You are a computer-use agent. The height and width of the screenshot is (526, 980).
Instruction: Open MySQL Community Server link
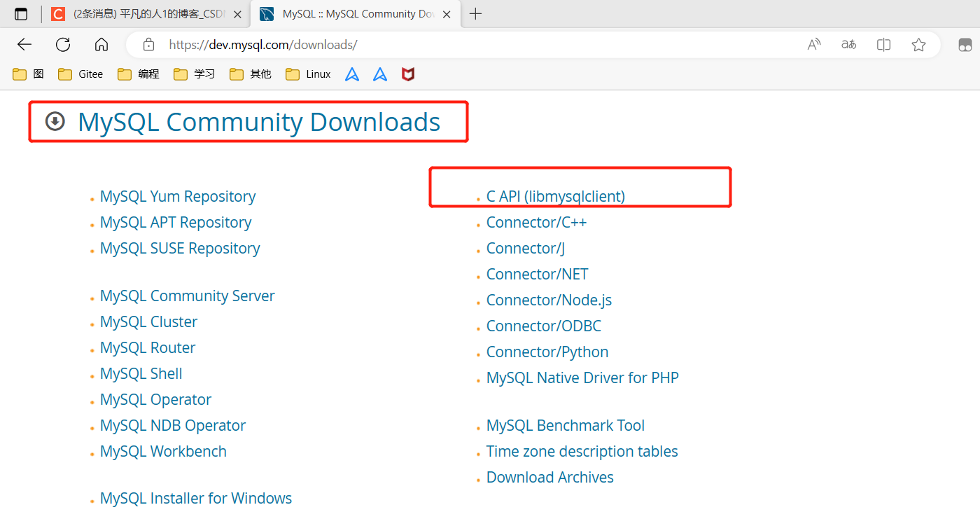[x=188, y=296]
